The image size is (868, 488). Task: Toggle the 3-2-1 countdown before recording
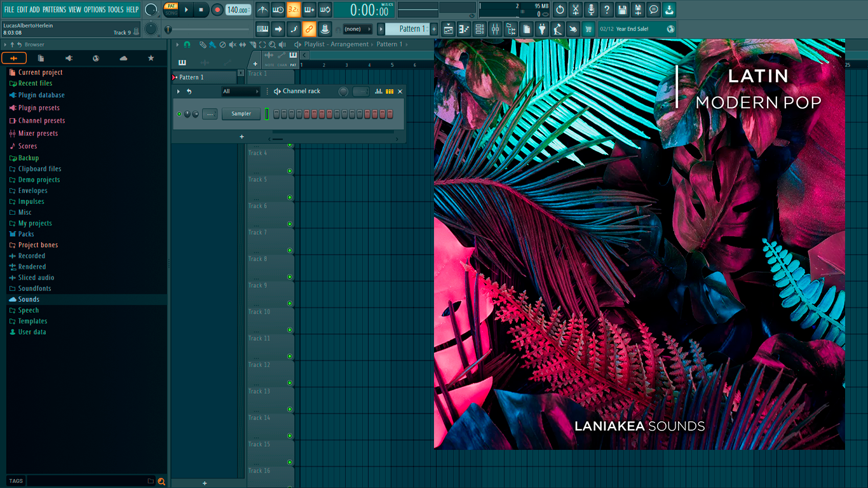click(x=294, y=10)
